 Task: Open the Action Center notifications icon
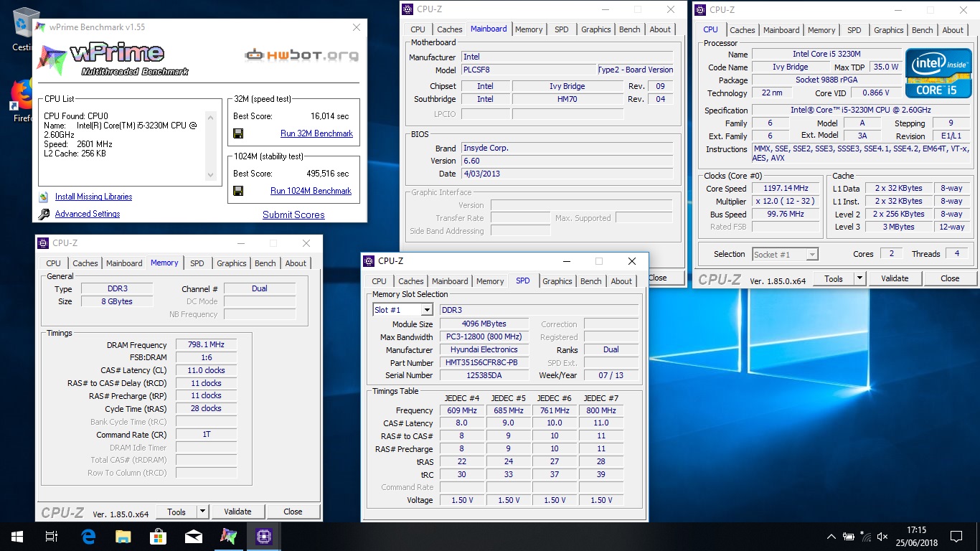click(956, 536)
